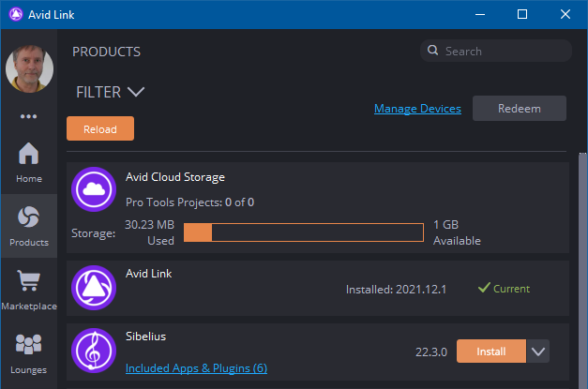This screenshot has width=588, height=389.
Task: Click the cloud storage usage bar
Action: pyautogui.click(x=304, y=232)
